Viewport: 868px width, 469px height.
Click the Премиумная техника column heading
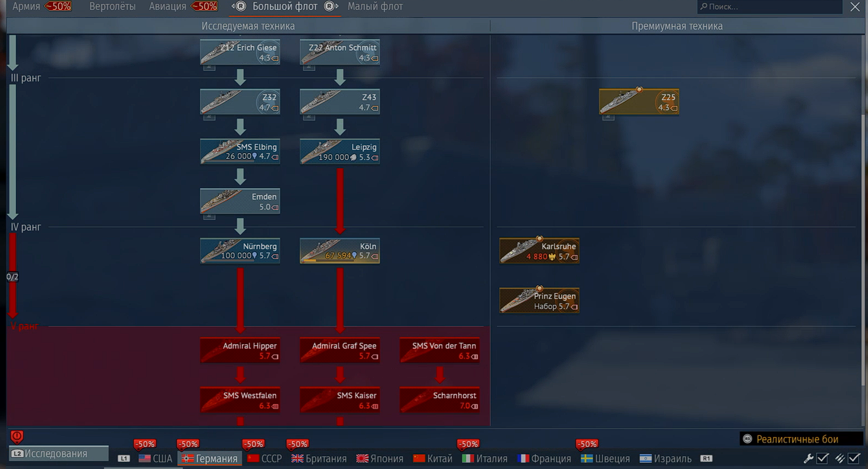coord(677,26)
